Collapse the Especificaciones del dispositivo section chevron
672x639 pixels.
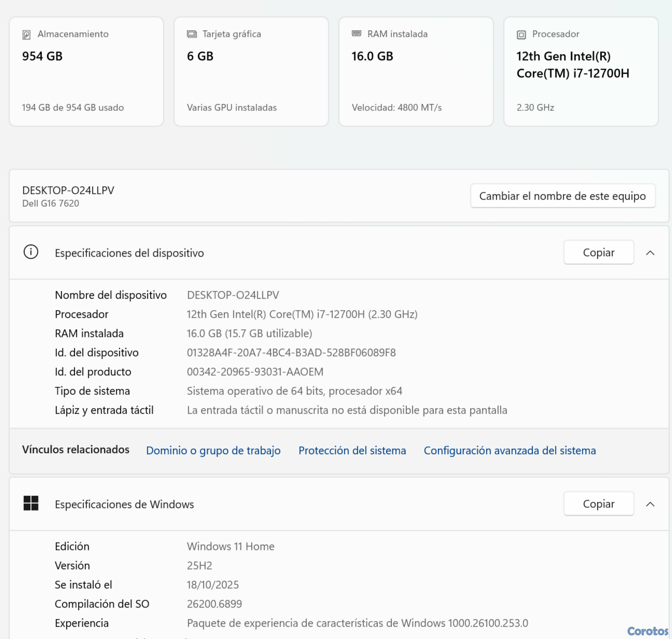click(x=650, y=253)
